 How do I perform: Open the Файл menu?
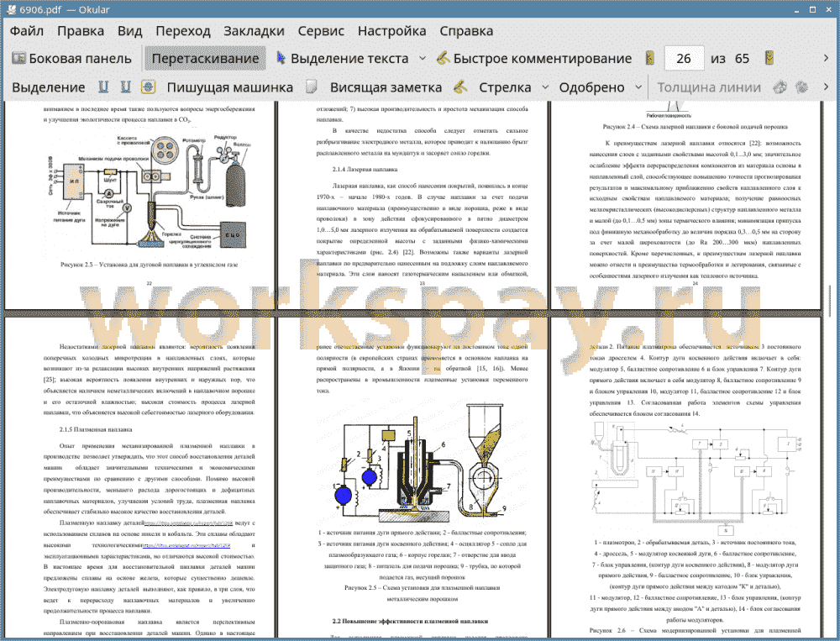pos(27,31)
